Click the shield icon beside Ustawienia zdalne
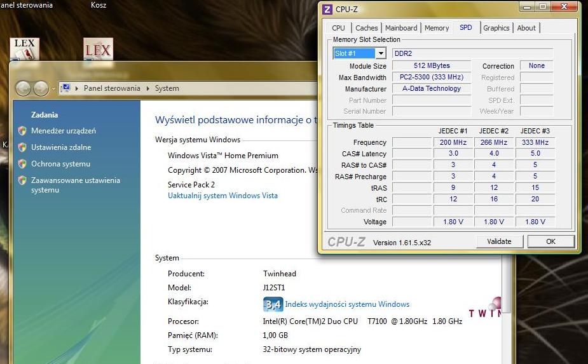This screenshot has width=588, height=364. [x=22, y=147]
